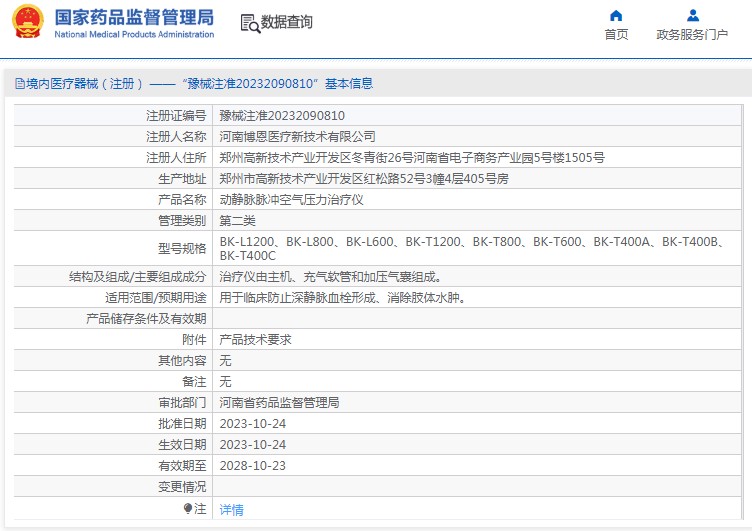Click the 注册人住所 row label
This screenshot has width=752, height=531.
pyautogui.click(x=176, y=158)
